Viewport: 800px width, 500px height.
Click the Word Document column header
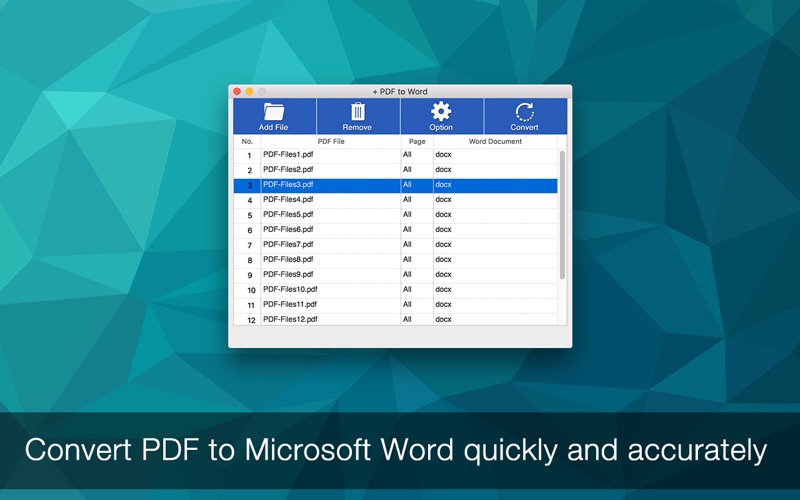click(x=495, y=141)
